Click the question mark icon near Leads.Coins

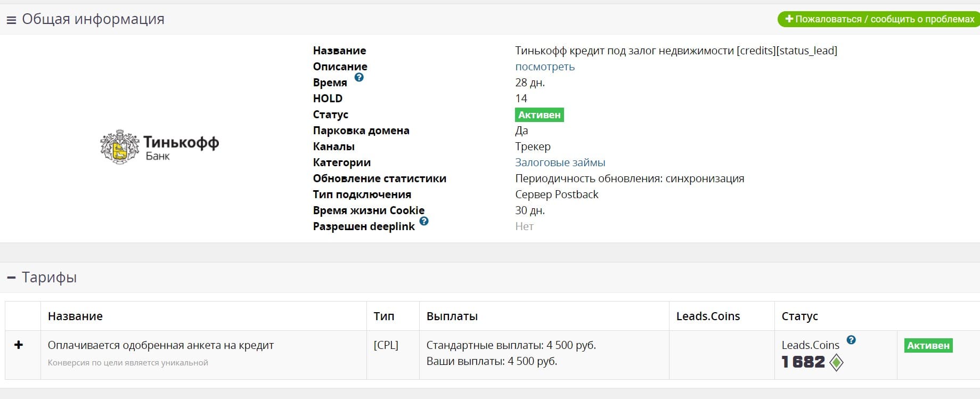851,340
